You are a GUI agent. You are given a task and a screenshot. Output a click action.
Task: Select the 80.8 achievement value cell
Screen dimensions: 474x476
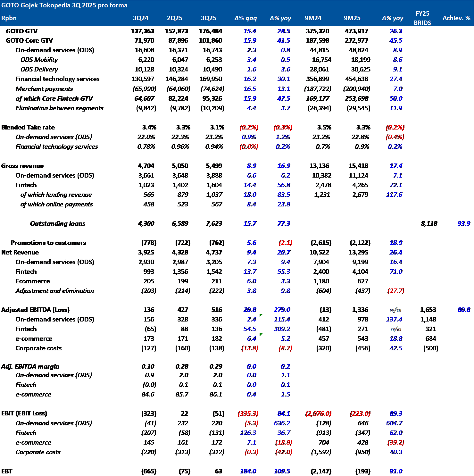tap(464, 310)
